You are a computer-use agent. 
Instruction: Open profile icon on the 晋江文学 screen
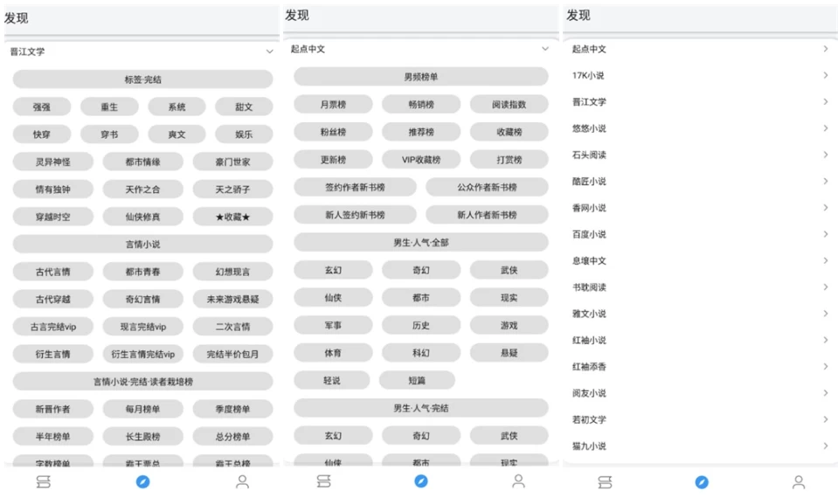pyautogui.click(x=242, y=482)
